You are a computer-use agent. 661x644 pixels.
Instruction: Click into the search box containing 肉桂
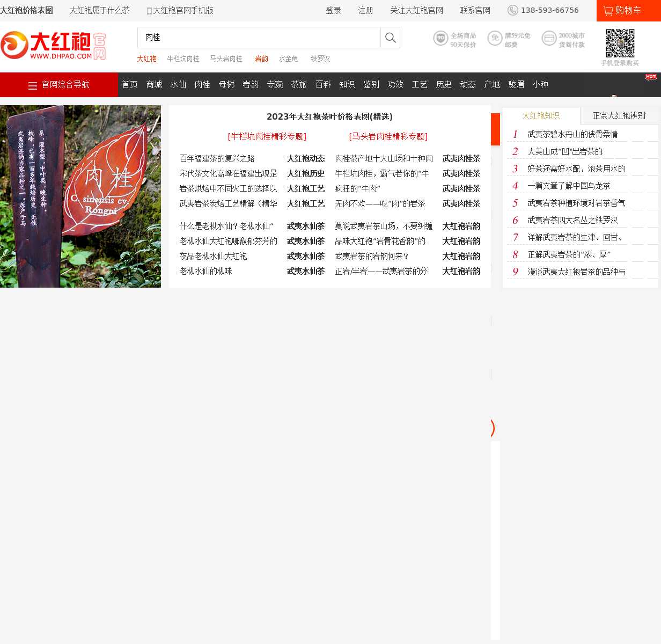[x=259, y=38]
